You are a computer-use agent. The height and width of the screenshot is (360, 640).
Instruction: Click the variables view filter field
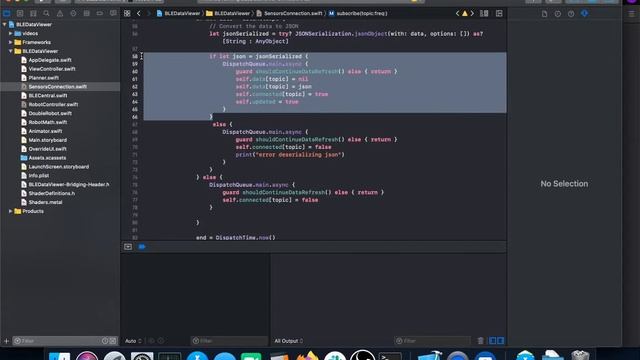(x=229, y=341)
